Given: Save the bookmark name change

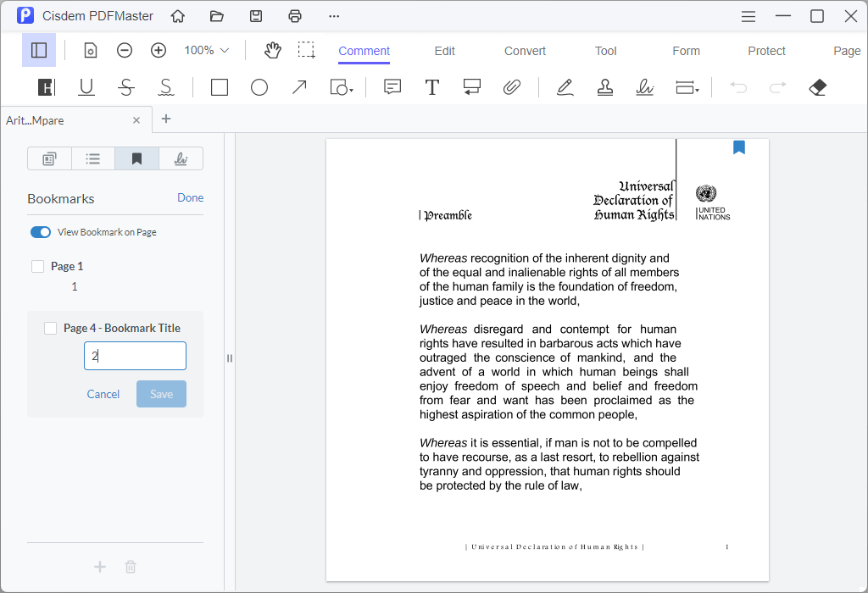Looking at the screenshot, I should (x=161, y=394).
